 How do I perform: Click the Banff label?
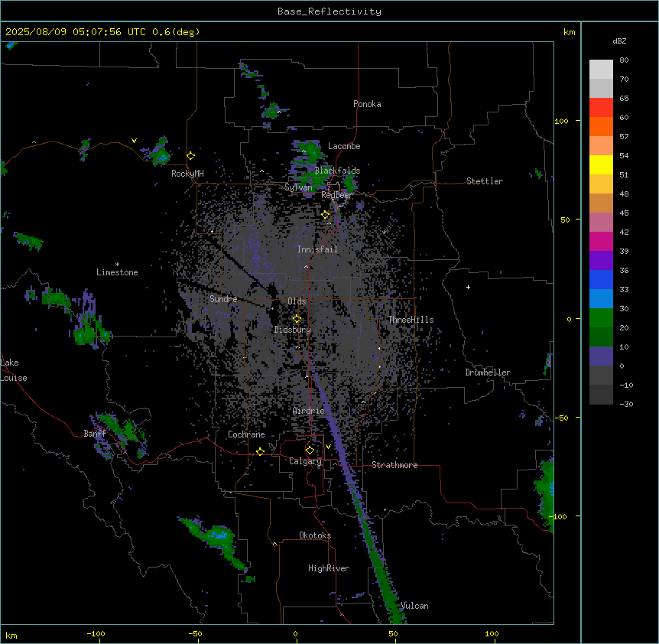click(x=95, y=434)
